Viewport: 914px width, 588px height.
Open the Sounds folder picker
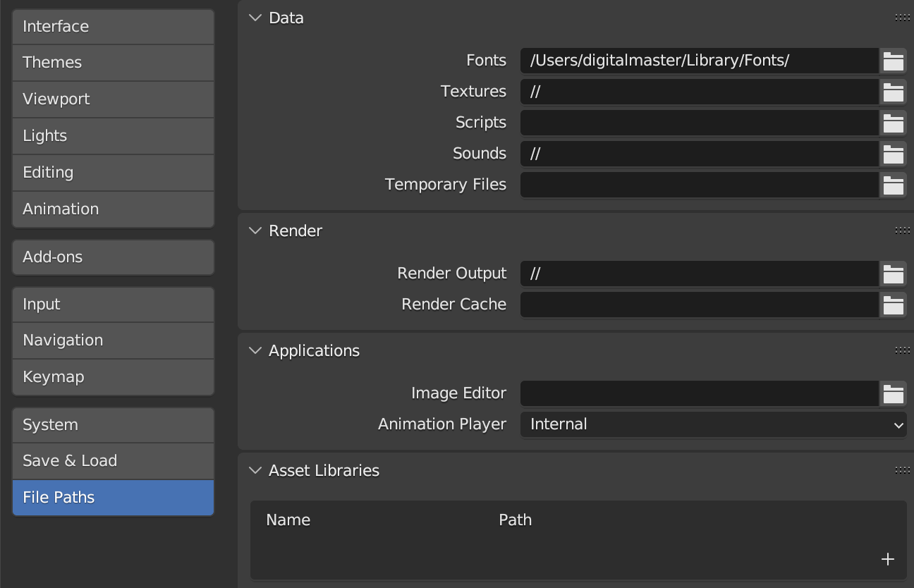pos(893,154)
